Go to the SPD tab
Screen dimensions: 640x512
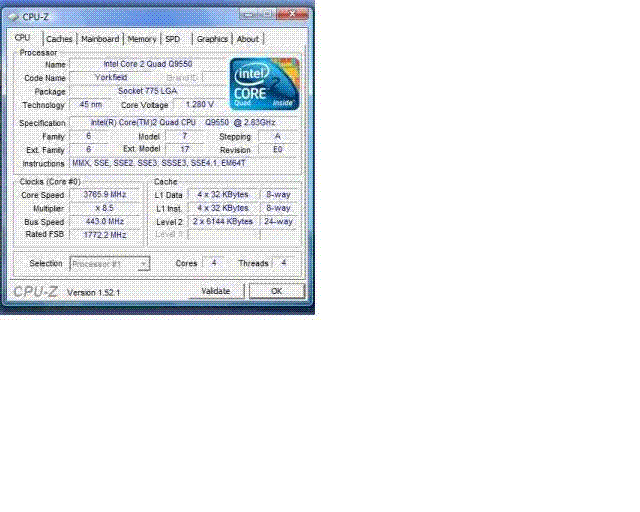[x=173, y=39]
